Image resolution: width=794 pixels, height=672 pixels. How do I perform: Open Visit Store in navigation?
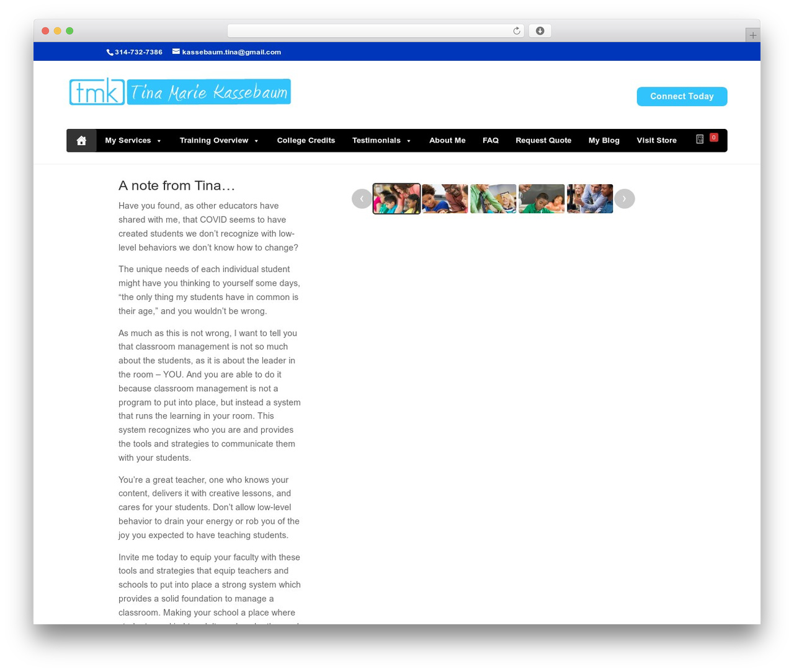(x=657, y=141)
